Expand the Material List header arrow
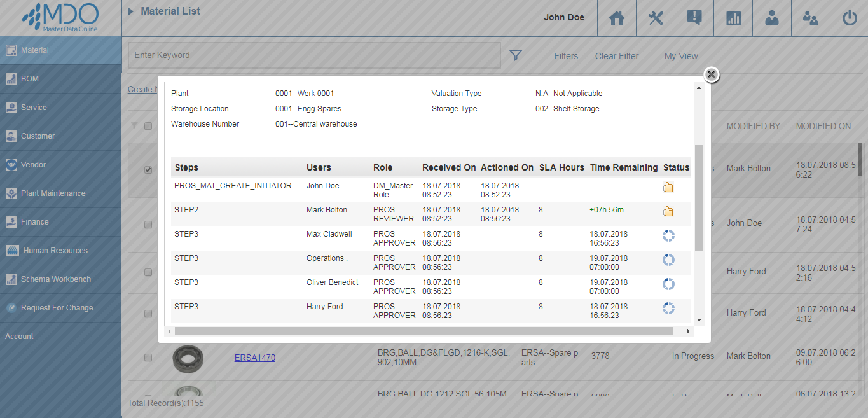This screenshot has width=868, height=418. [131, 10]
